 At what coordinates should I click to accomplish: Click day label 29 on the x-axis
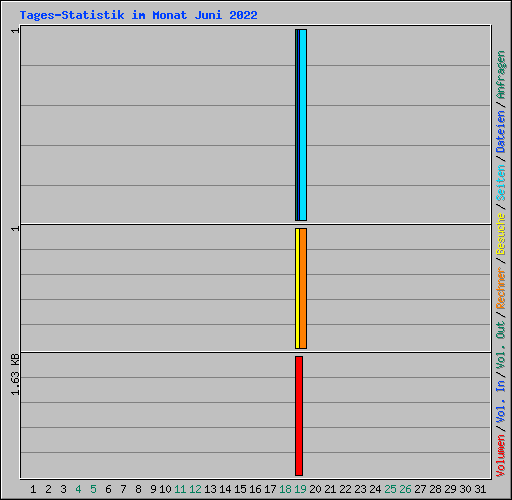pos(450,489)
